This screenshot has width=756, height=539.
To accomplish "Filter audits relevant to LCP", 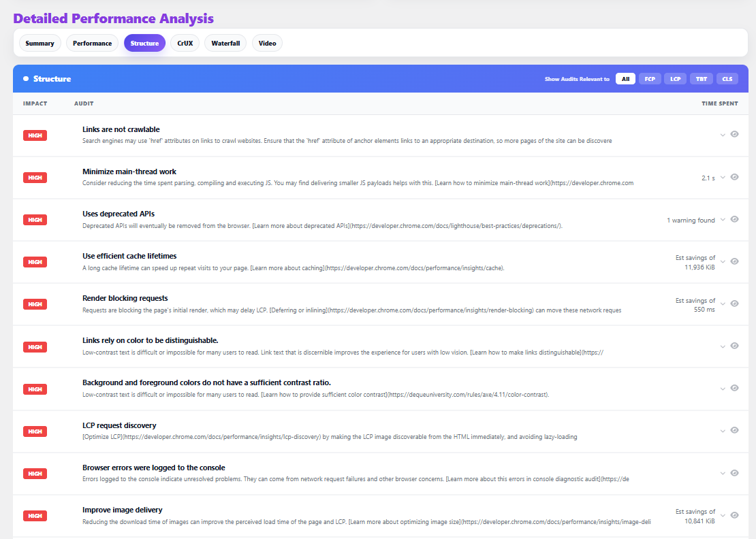I will point(675,79).
